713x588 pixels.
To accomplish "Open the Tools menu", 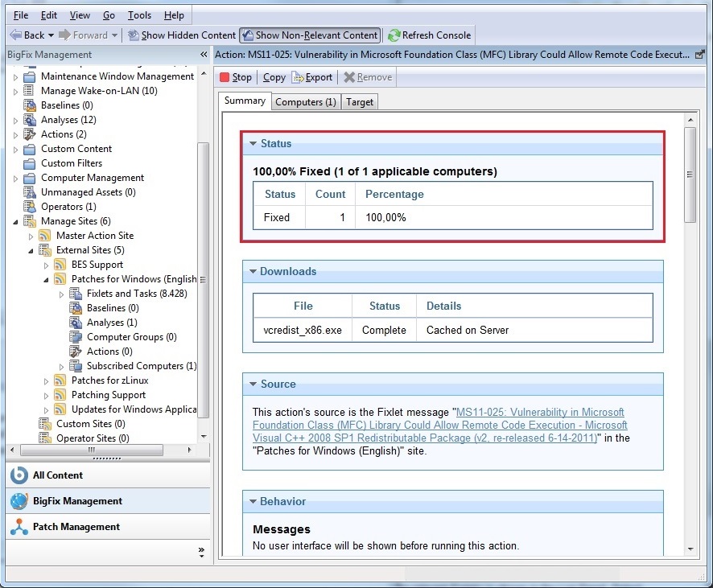I will [x=139, y=15].
